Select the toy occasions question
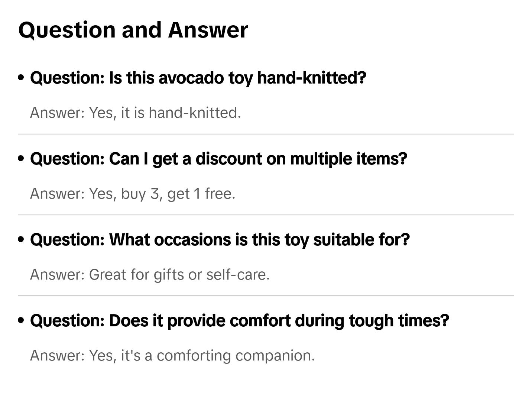Viewport: 532px width, 398px height. coord(220,240)
